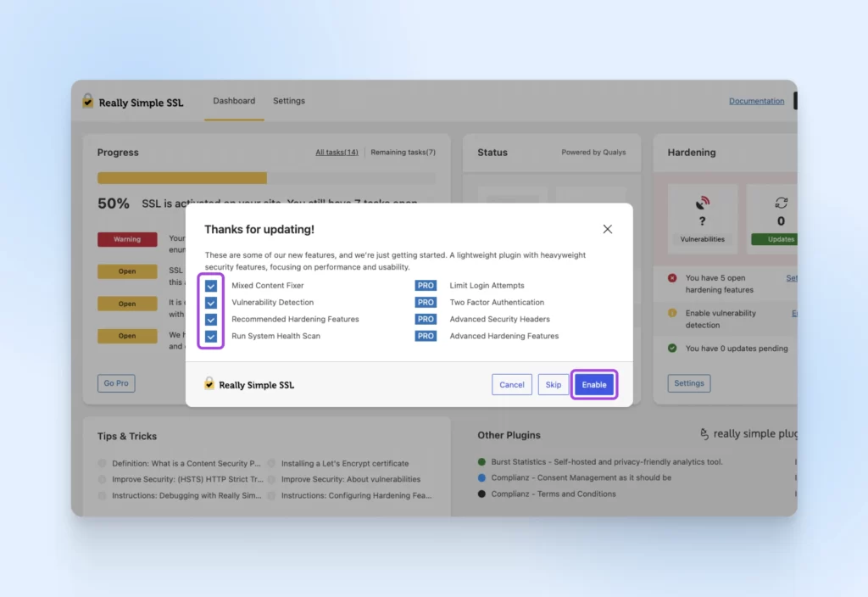Open Burst Statistics plugin entry
Viewport: 868px width, 597px height.
[607, 462]
